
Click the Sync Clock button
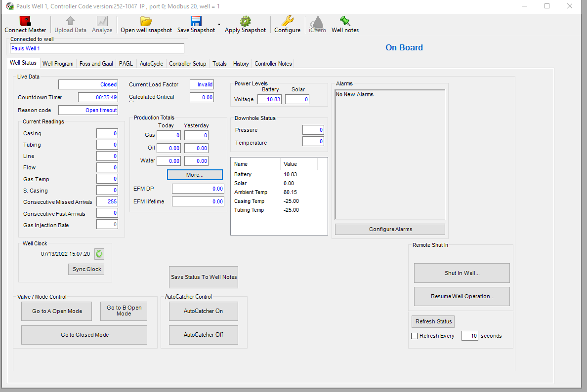[86, 269]
